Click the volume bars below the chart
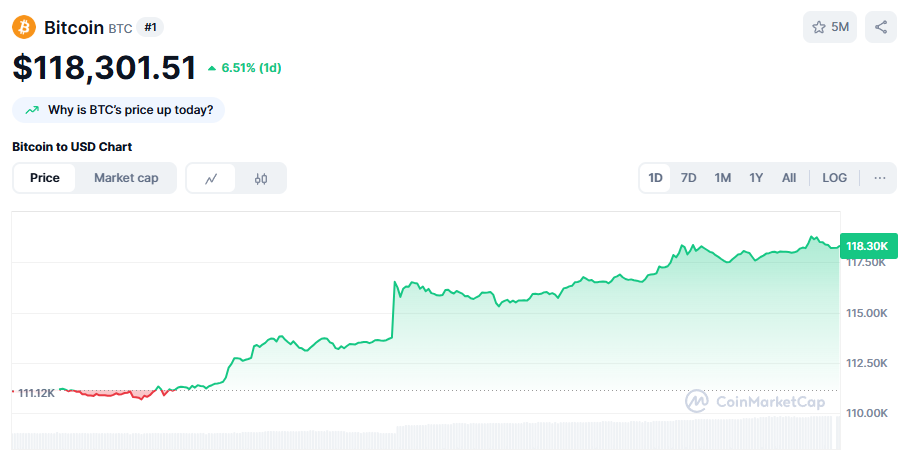Viewport: 906px width, 454px height. 426,433
